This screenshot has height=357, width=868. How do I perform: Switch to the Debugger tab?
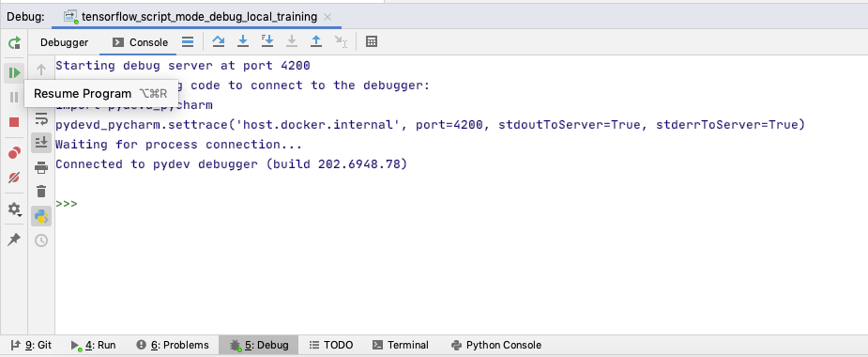pyautogui.click(x=64, y=42)
